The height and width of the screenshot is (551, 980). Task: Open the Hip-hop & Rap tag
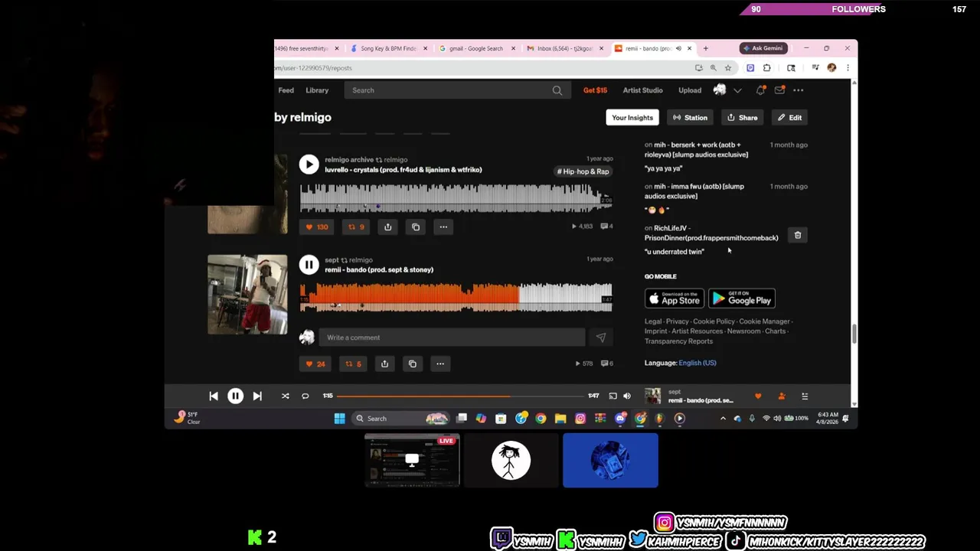tap(583, 171)
